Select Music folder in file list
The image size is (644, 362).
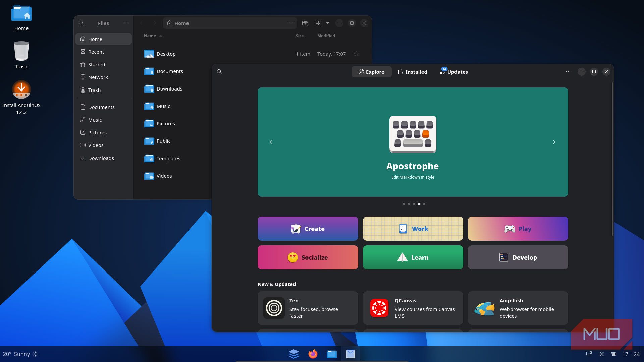157,106
